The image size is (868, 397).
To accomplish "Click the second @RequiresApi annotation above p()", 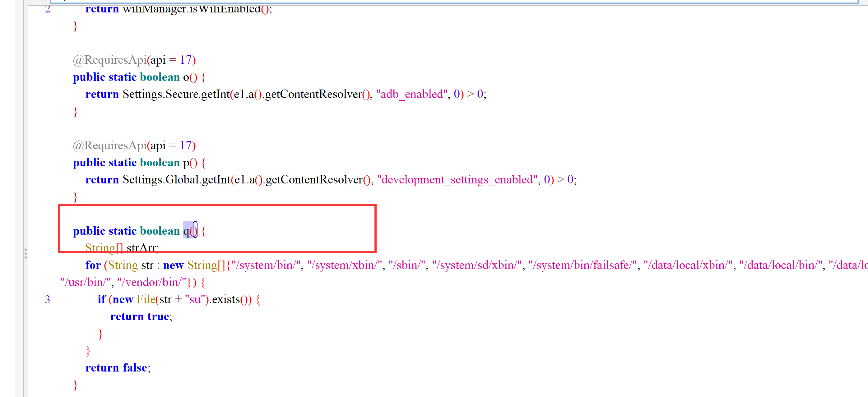I will coord(134,145).
